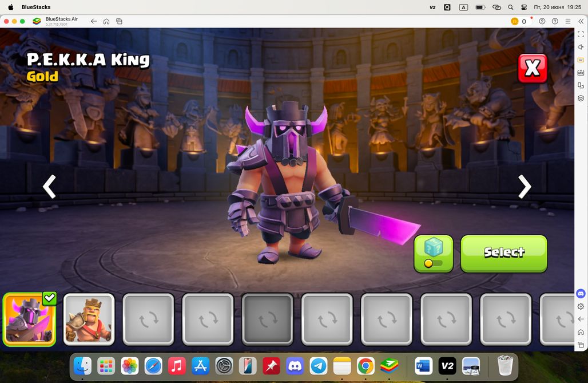Click the V2 menu bar icon
588x383 pixels.
(x=432, y=7)
